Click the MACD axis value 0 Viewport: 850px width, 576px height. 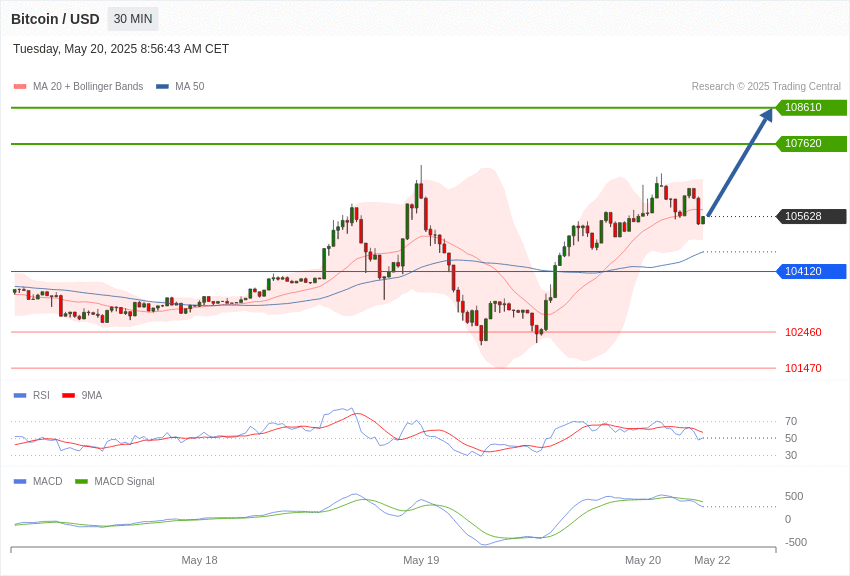pyautogui.click(x=788, y=519)
